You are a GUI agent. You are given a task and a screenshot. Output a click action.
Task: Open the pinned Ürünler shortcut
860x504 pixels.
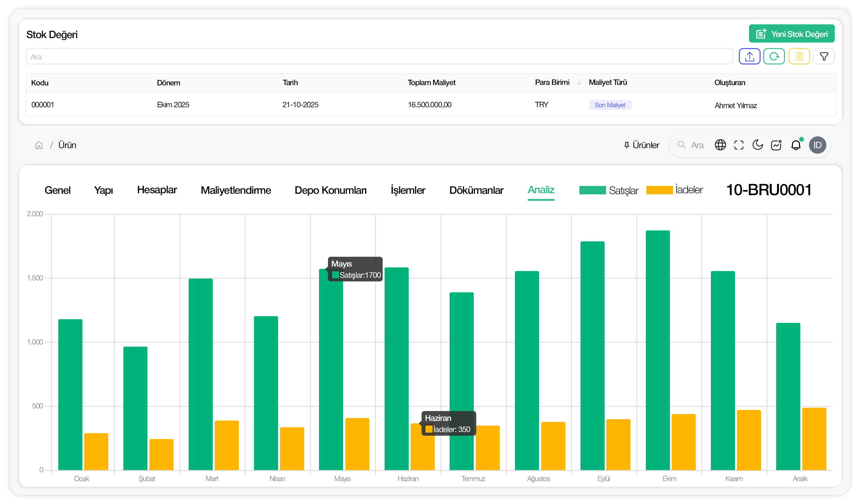coord(642,145)
